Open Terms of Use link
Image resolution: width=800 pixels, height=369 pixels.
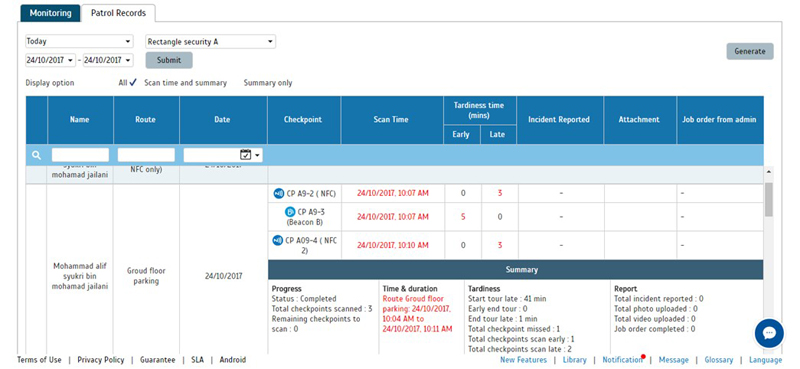39,360
